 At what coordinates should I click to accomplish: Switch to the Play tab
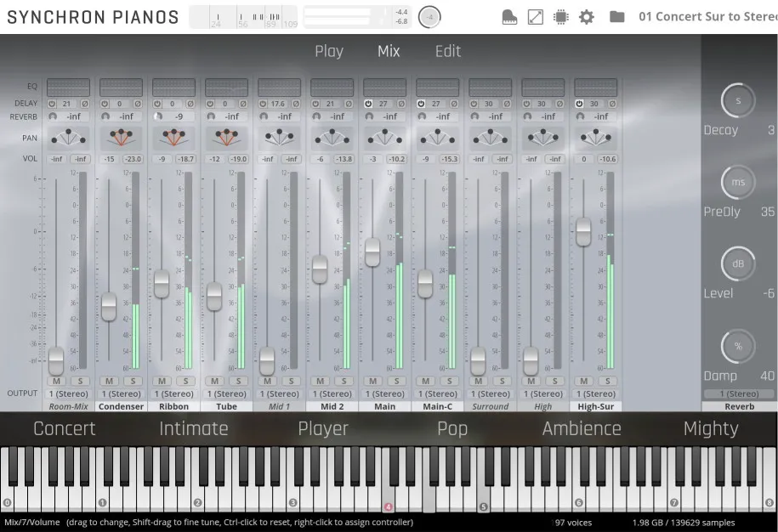[x=329, y=51]
